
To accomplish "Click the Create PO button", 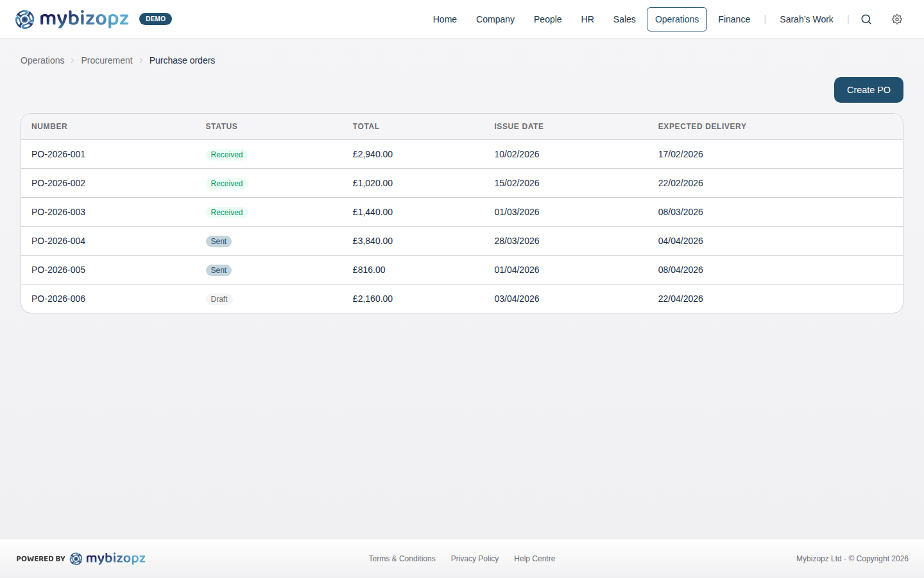I will click(869, 90).
